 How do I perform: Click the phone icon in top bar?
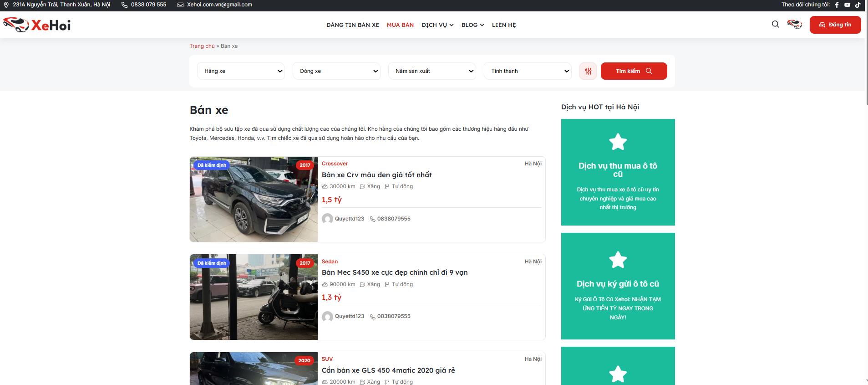point(125,5)
